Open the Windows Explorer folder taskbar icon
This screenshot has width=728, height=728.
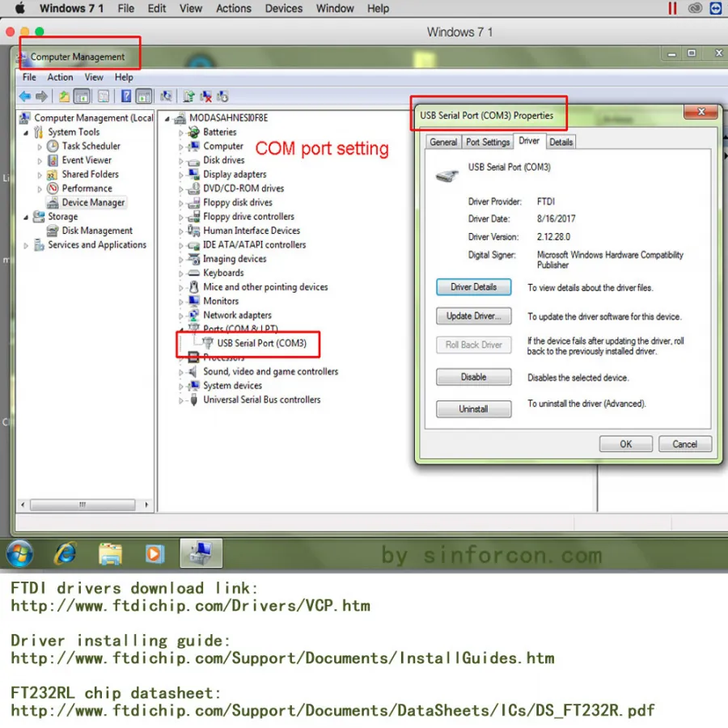coord(110,553)
